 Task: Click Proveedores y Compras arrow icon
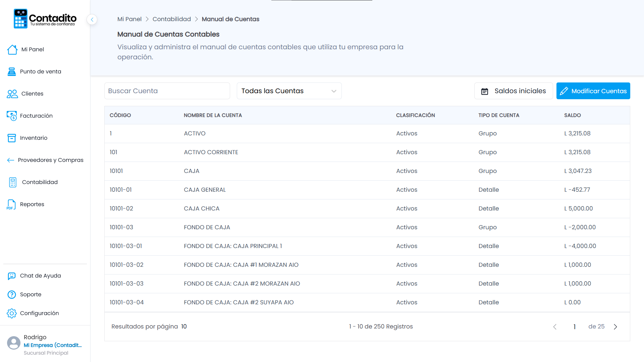tap(11, 160)
